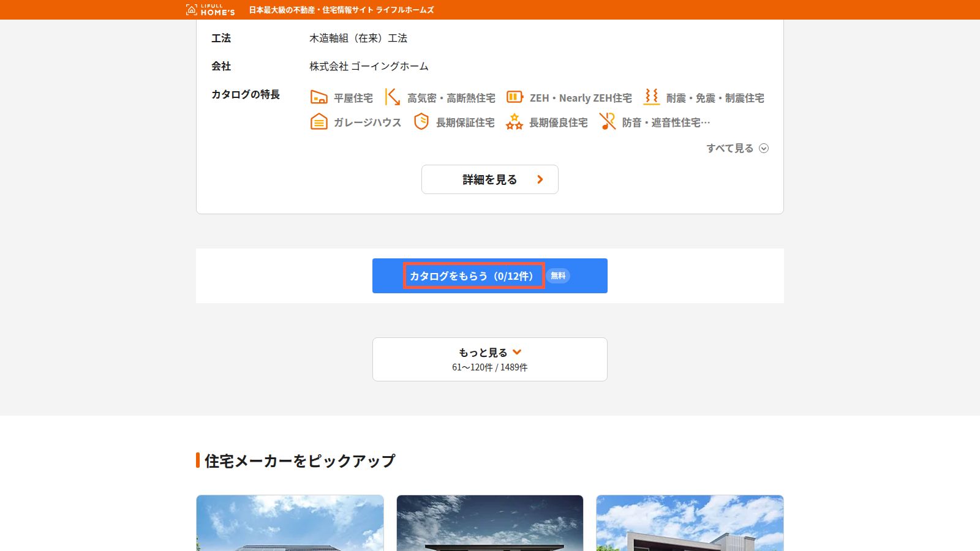Open the right house maker thumbnail
Image resolution: width=980 pixels, height=551 pixels.
point(690,523)
